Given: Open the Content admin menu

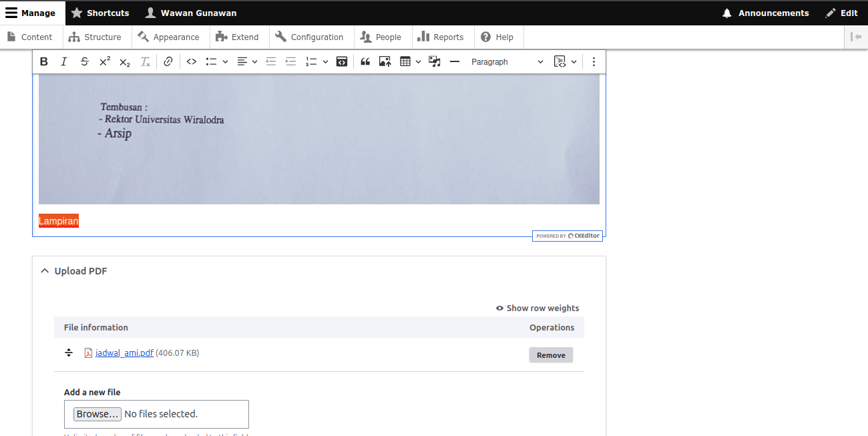Looking at the screenshot, I should tap(30, 37).
